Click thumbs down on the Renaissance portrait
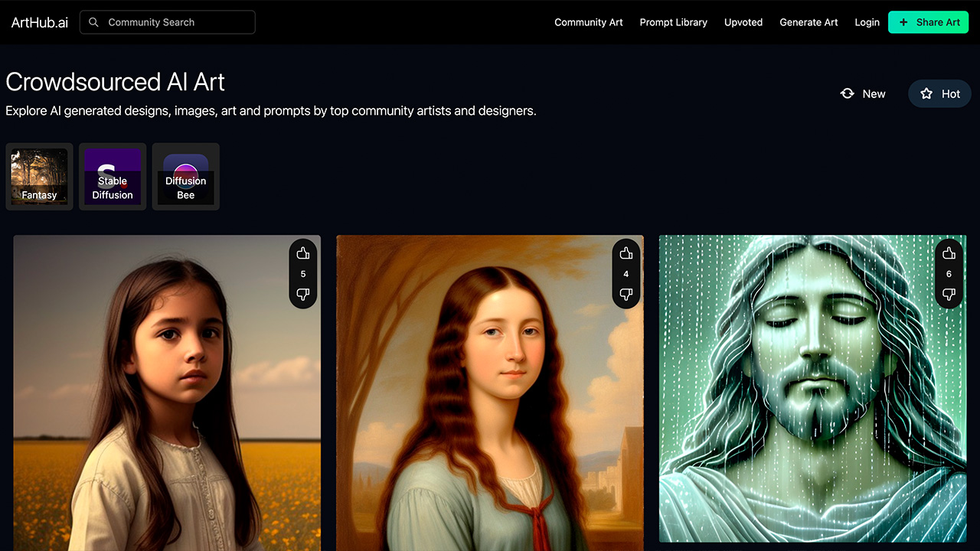This screenshot has width=980, height=551. (626, 294)
